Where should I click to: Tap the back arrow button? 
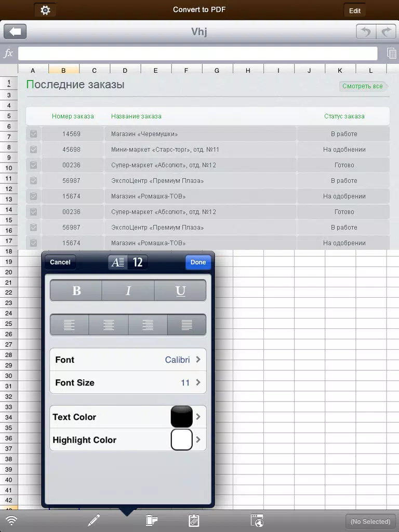[x=15, y=32]
